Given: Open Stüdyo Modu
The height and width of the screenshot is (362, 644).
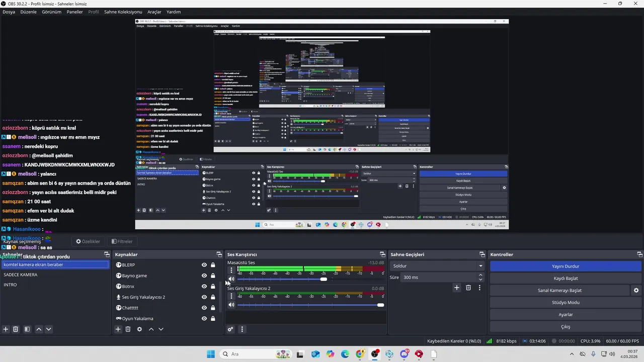Looking at the screenshot, I should tap(566, 303).
